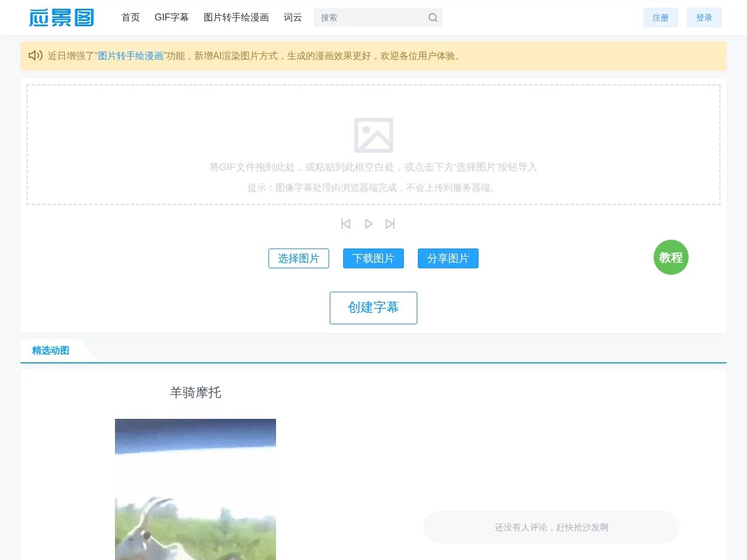This screenshot has height=560, width=747.
Task: Skip to the last frame of the GIF
Action: click(x=390, y=223)
